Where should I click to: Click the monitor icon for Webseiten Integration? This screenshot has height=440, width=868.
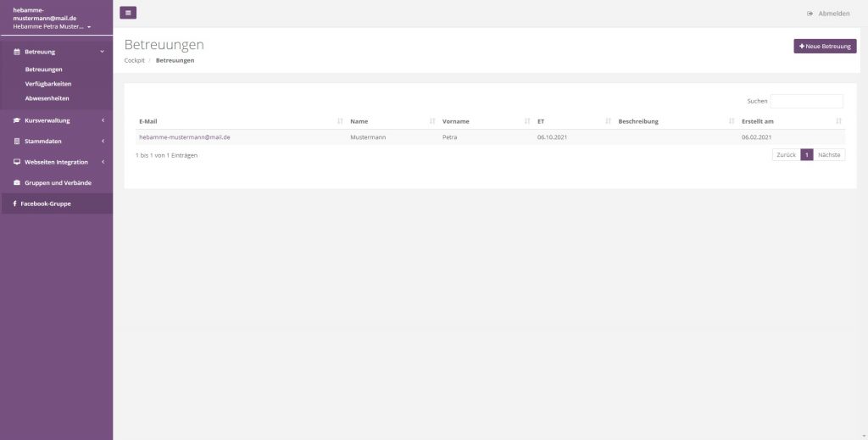17,162
